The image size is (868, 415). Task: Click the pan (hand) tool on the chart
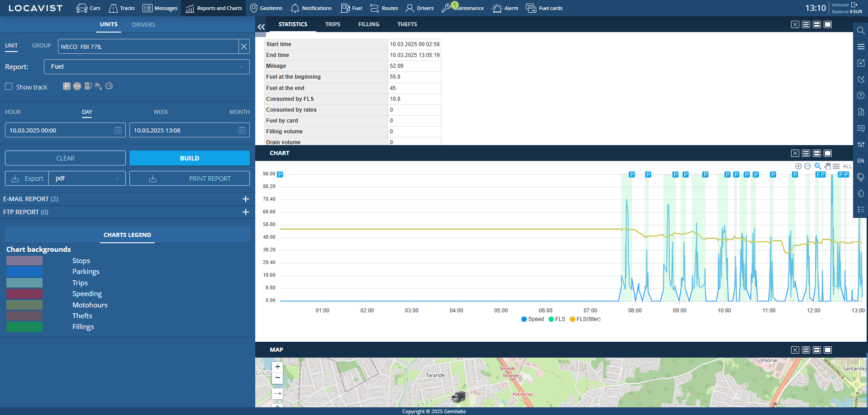(827, 166)
